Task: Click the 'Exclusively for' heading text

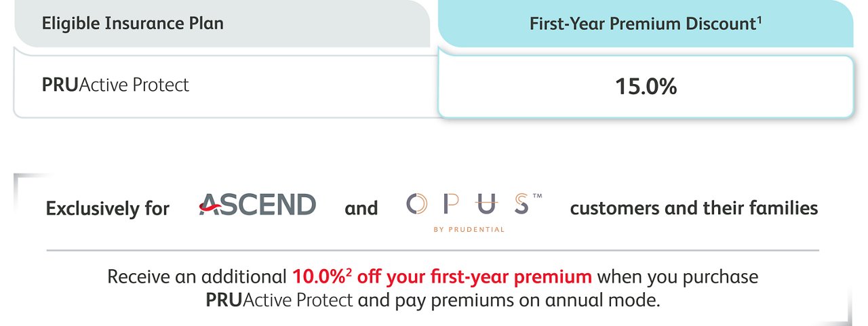Action: (107, 208)
